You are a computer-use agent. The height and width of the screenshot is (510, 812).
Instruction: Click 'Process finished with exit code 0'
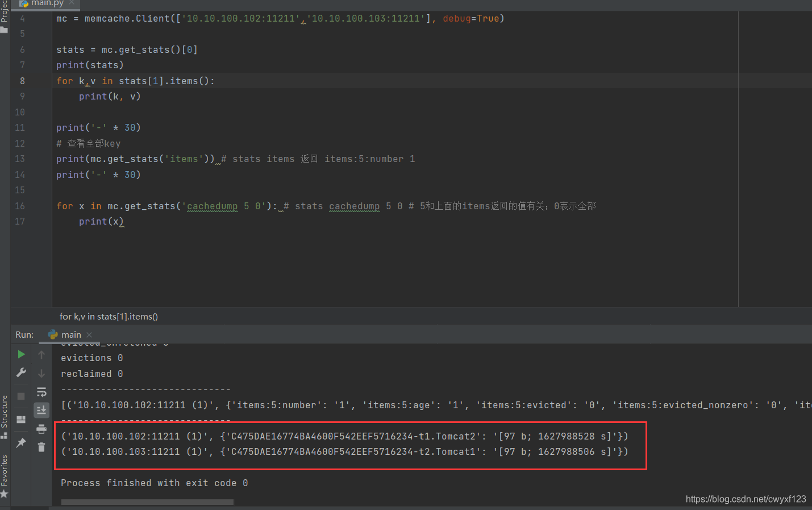point(155,483)
